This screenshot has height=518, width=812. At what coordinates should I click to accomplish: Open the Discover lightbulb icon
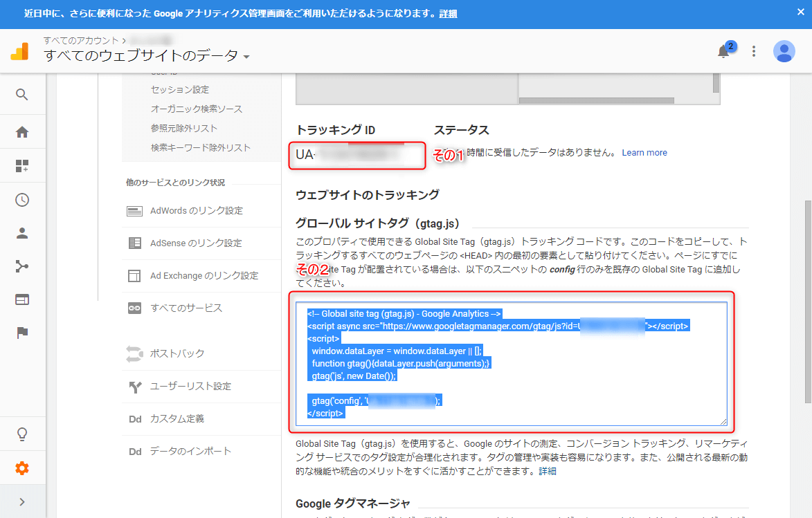(22, 434)
